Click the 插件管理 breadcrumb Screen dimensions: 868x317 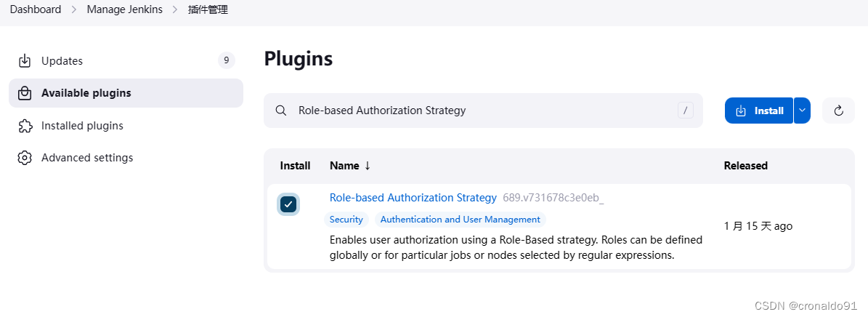(208, 10)
